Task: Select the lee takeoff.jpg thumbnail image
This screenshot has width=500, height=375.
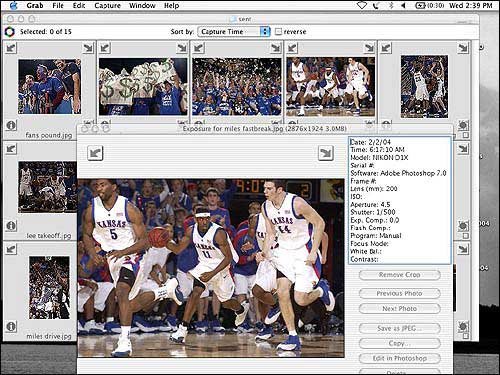Action: [x=48, y=187]
